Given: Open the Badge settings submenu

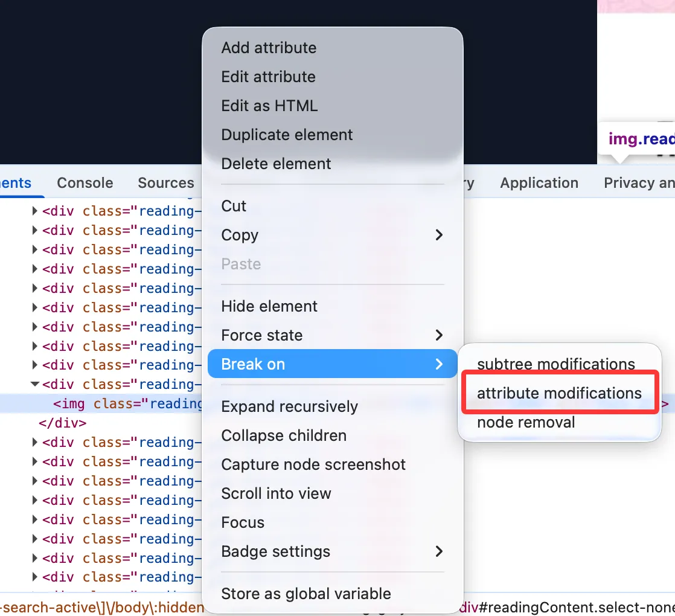Looking at the screenshot, I should [x=439, y=551].
